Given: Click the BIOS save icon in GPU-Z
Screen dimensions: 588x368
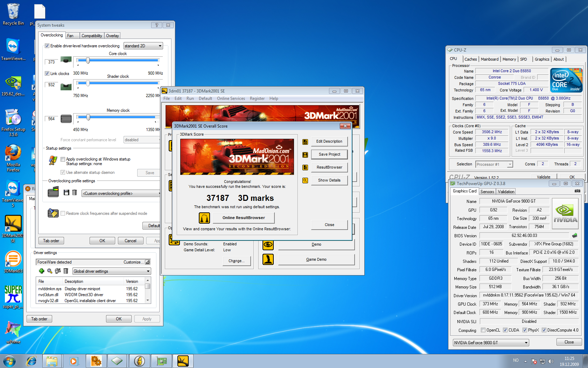Looking at the screenshot, I should (574, 236).
